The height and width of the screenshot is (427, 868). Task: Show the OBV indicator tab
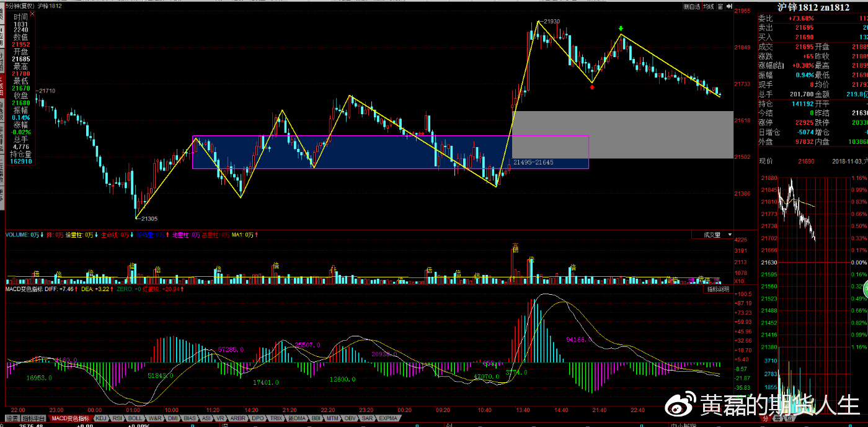coord(350,418)
